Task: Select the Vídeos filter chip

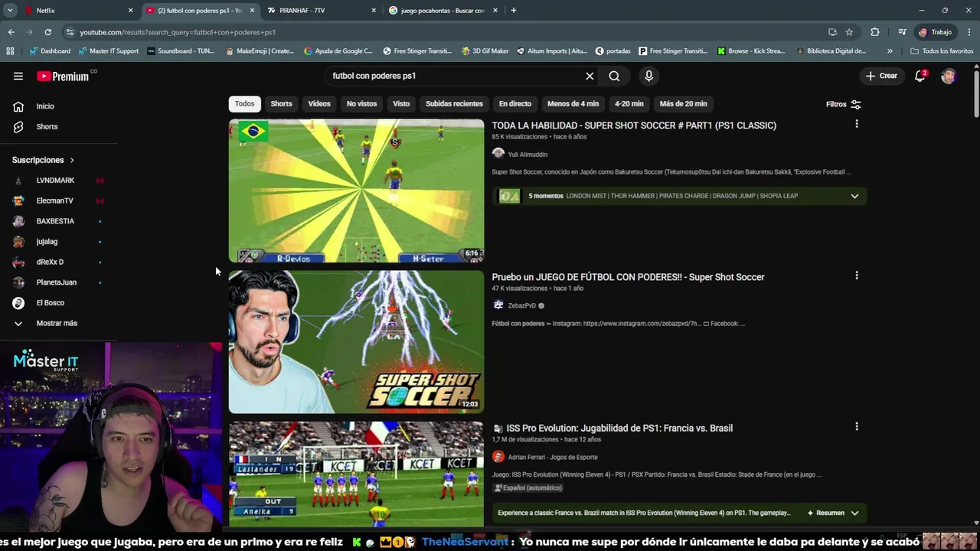Action: click(319, 103)
